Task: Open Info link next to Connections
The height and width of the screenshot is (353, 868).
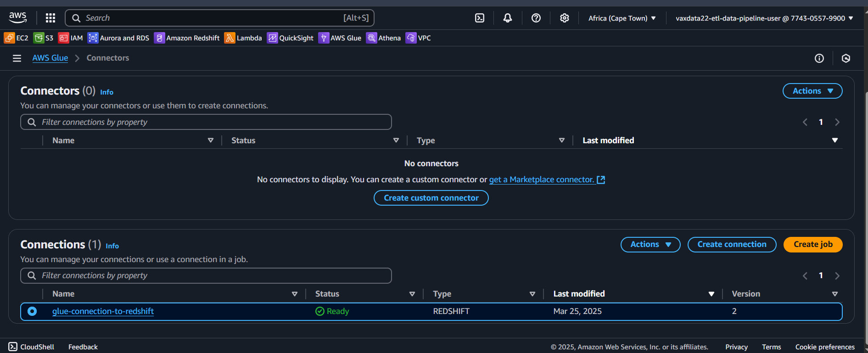Action: tap(112, 246)
